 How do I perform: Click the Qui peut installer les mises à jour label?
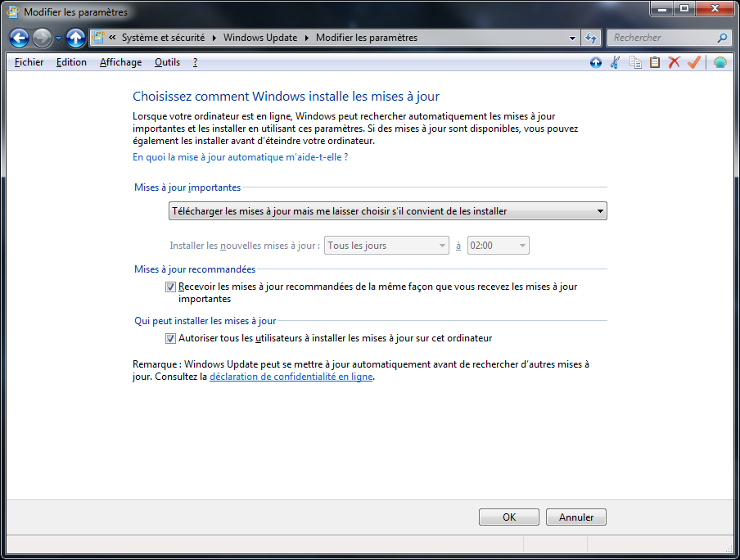tap(205, 321)
